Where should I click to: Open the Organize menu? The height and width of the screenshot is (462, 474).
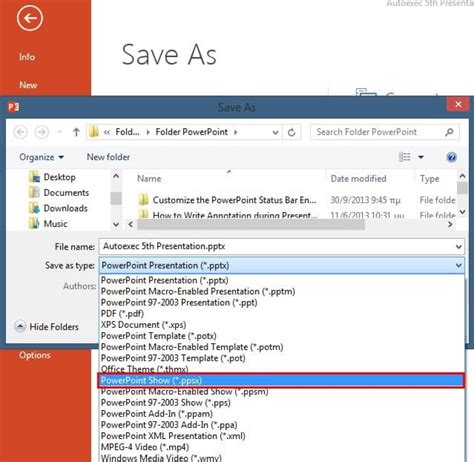[x=41, y=157]
